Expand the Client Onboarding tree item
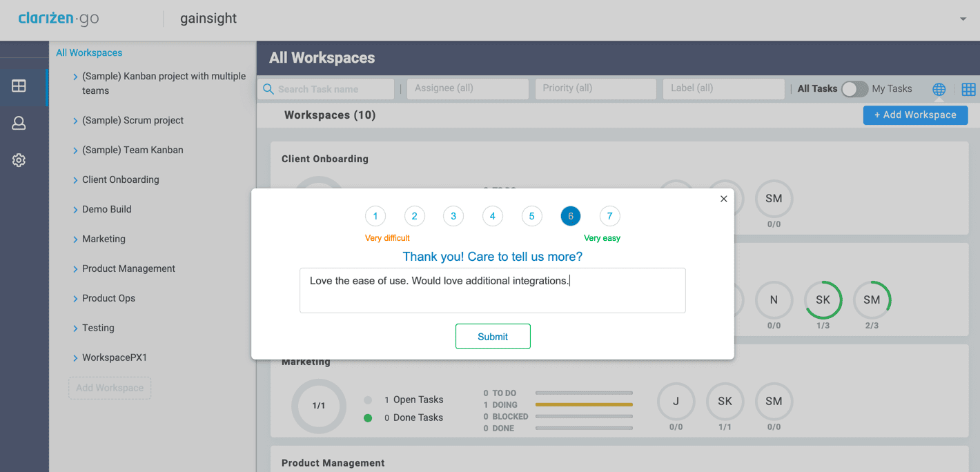 [x=75, y=180]
